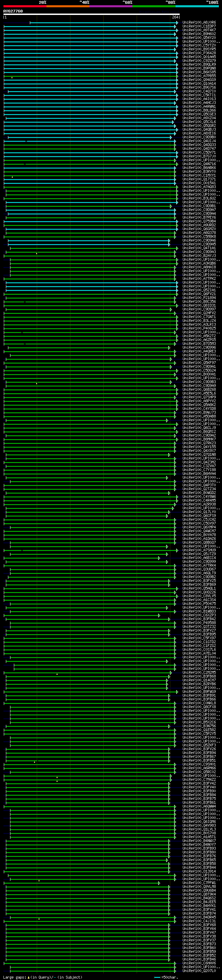Click label UniRef100_Q9VLM8

(x=199, y=887)
